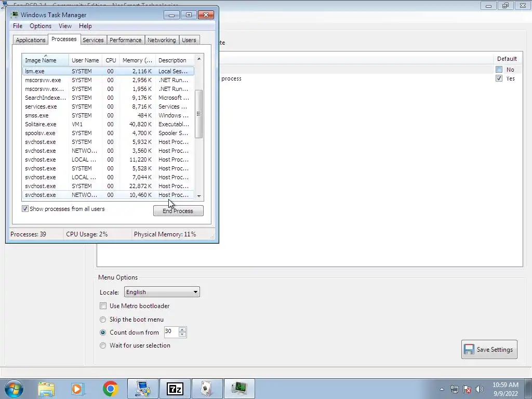This screenshot has height=399, width=532.
Task: Click the floppy disk icon on Save Settings
Action: pyautogui.click(x=469, y=350)
